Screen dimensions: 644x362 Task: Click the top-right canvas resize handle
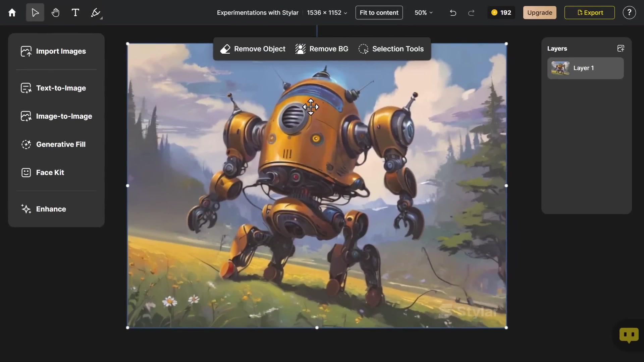(506, 44)
